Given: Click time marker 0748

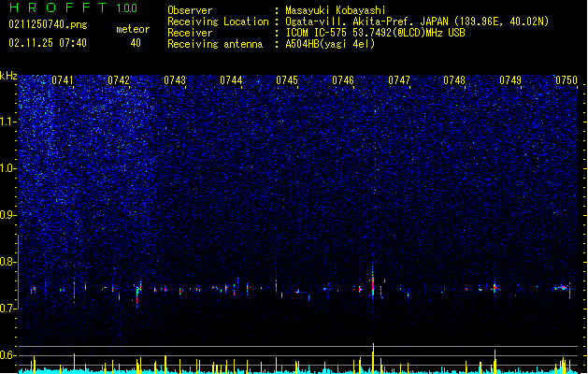Looking at the screenshot, I should (x=454, y=80).
